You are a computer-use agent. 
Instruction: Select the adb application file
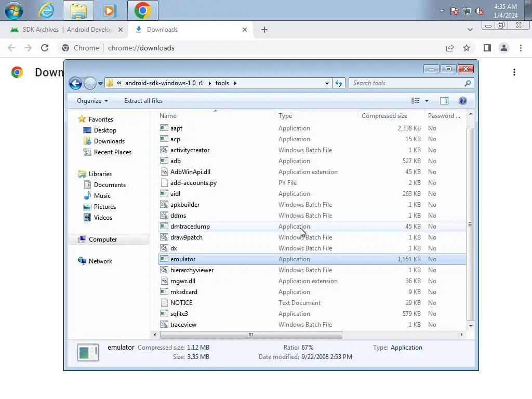312,161
